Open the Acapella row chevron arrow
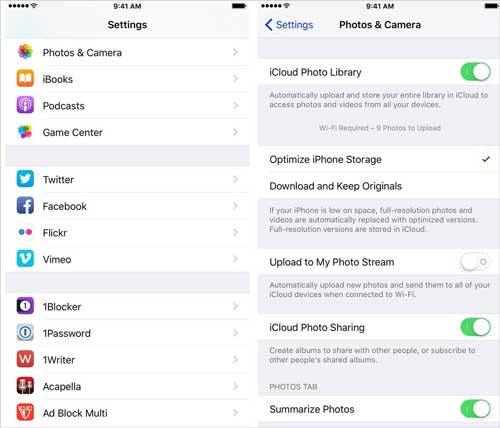Screen dimensions: 500x428 point(235,386)
